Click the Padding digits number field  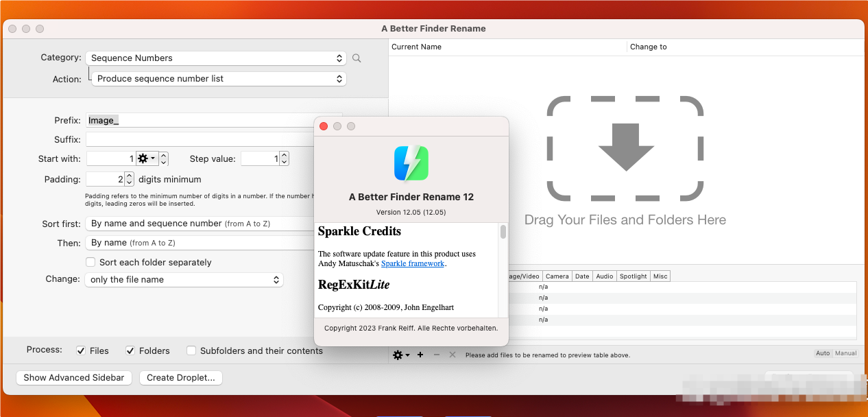tap(106, 179)
